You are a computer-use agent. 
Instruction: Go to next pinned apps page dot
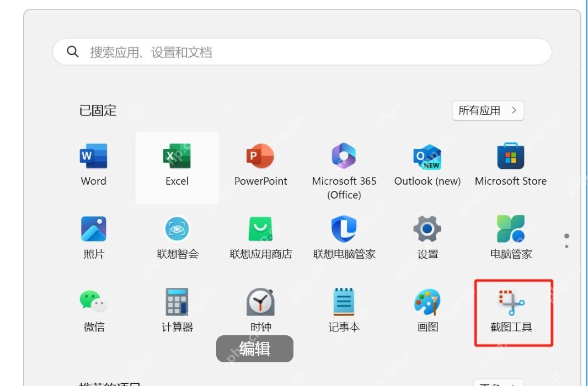[x=566, y=246]
